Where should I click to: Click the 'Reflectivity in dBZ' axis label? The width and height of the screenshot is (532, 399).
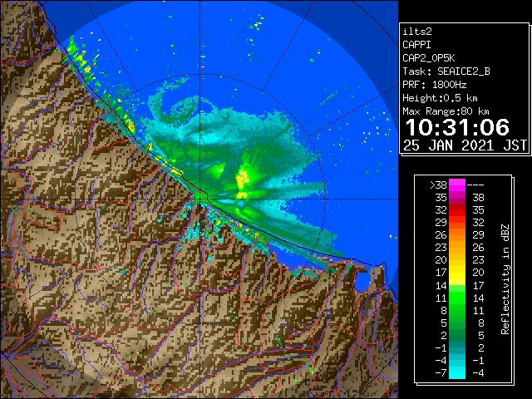505,279
